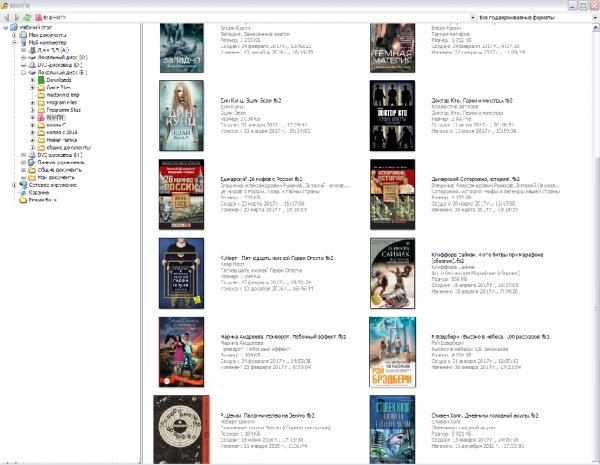Viewport: 600px width, 465px height.
Task: Expand the Downloads folder node
Action: [33, 80]
